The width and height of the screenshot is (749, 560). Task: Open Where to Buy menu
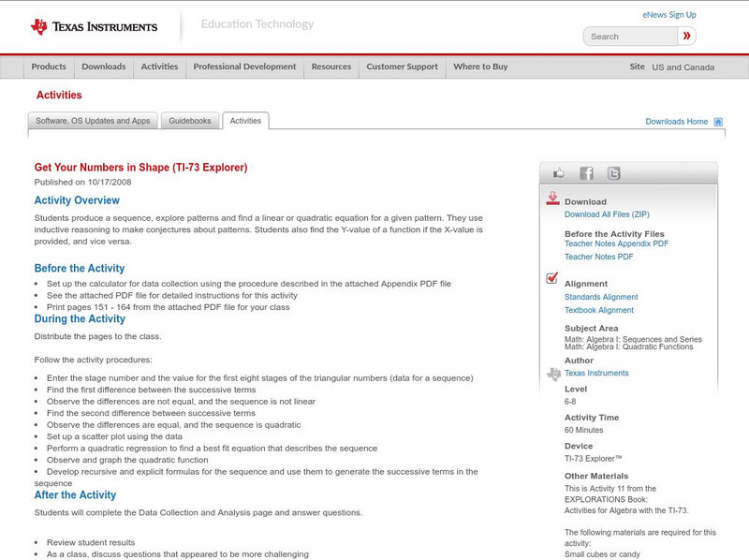pos(480,66)
